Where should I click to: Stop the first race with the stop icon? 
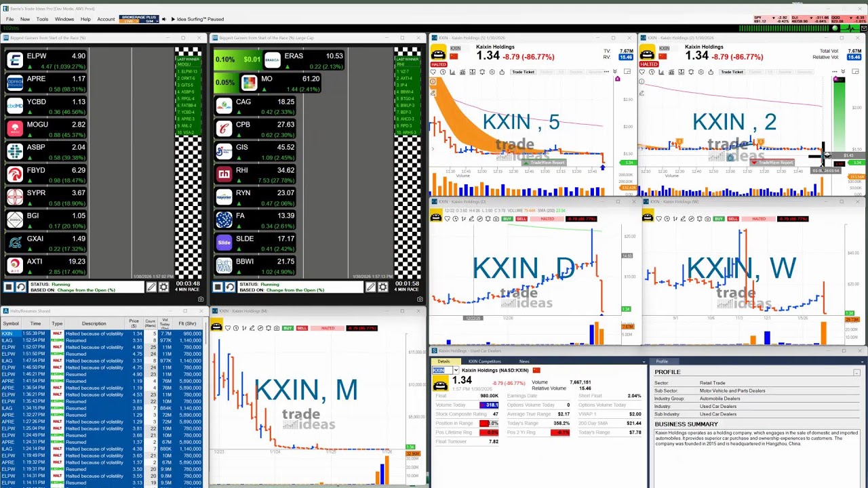(x=9, y=287)
